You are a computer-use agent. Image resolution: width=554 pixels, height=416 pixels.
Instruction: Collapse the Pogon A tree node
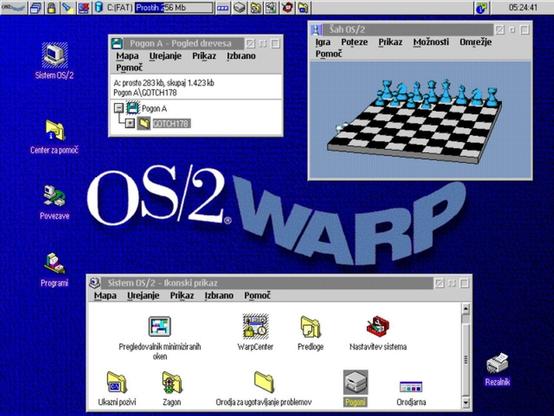(119, 107)
